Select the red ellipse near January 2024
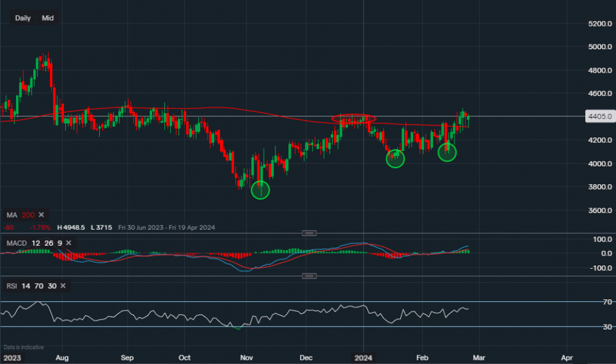616x364 pixels. point(354,118)
